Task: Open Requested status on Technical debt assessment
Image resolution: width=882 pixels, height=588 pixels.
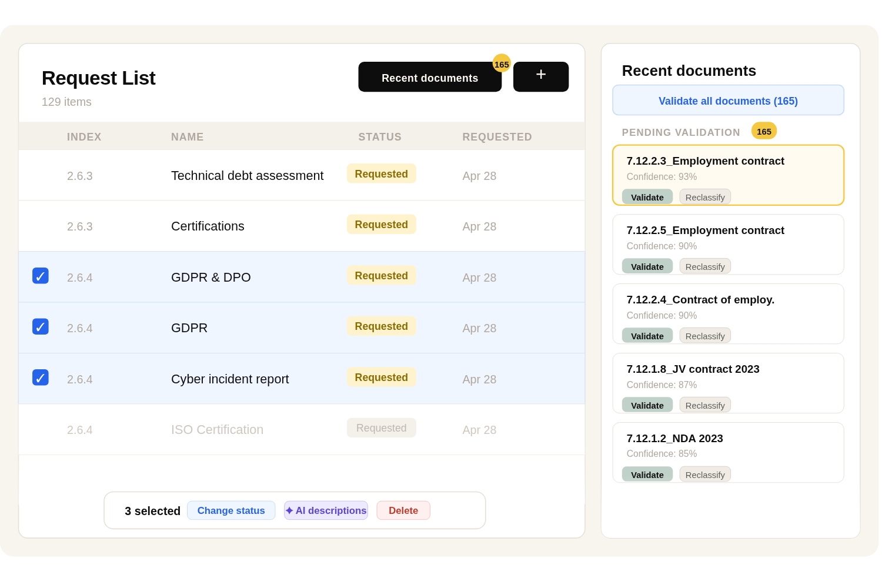Action: 381,173
